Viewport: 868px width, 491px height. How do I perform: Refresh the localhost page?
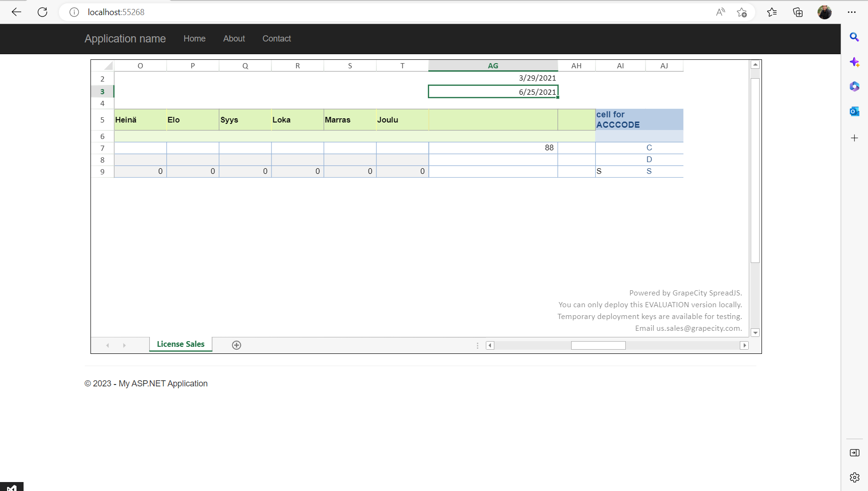(x=42, y=12)
